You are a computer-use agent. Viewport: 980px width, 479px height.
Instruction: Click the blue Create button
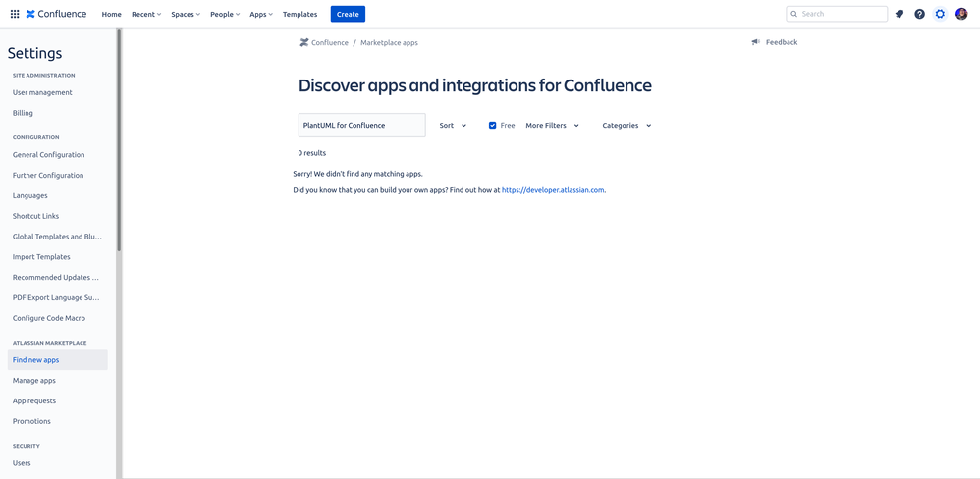pyautogui.click(x=349, y=14)
